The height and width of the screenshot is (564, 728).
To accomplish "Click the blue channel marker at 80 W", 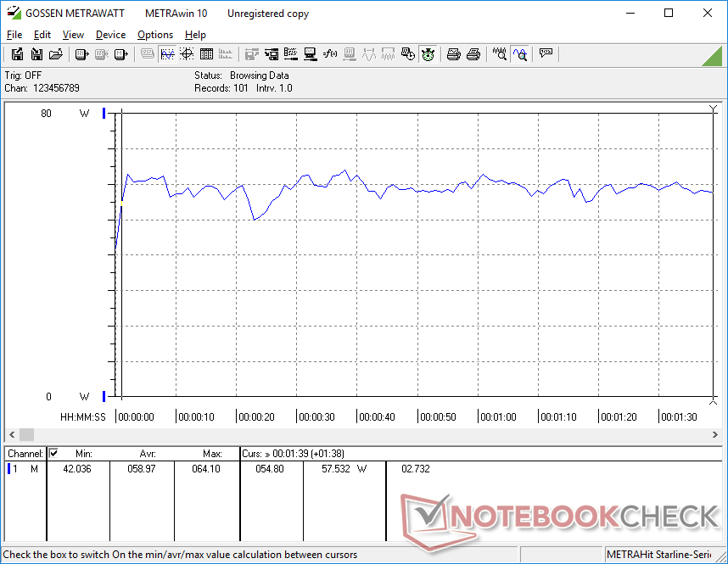I will (104, 113).
